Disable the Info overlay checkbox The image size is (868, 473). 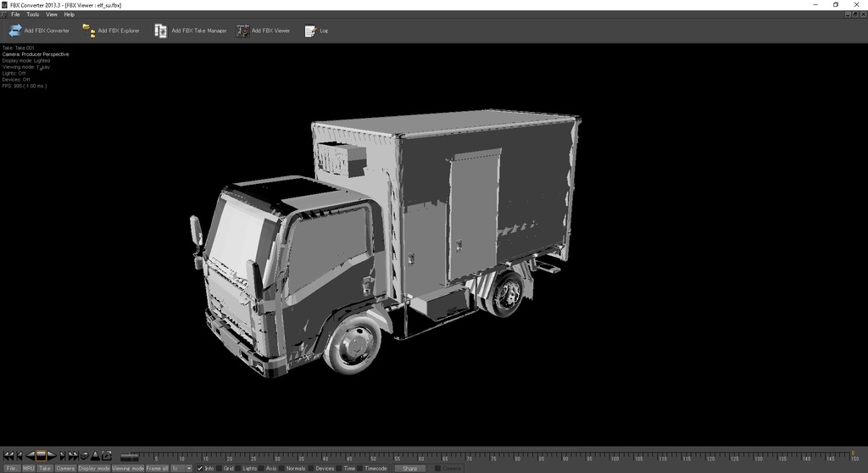click(x=200, y=468)
